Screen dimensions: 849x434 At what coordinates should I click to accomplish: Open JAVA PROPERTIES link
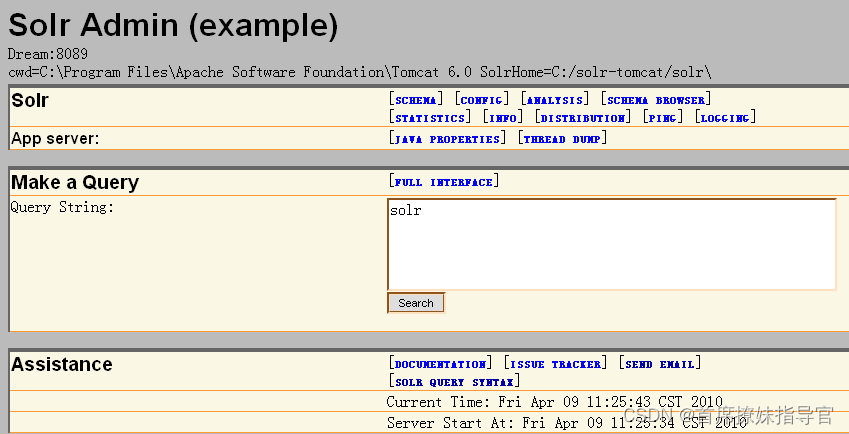[x=447, y=139]
